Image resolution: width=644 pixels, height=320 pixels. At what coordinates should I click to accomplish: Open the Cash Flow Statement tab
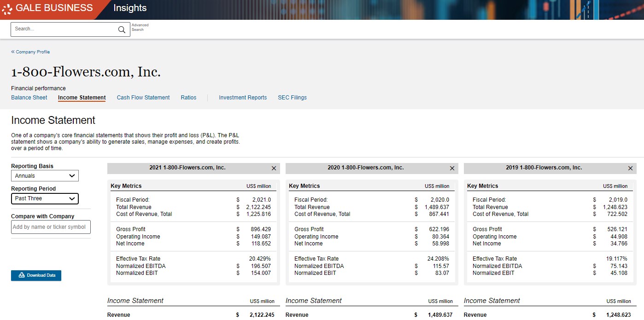pos(143,98)
